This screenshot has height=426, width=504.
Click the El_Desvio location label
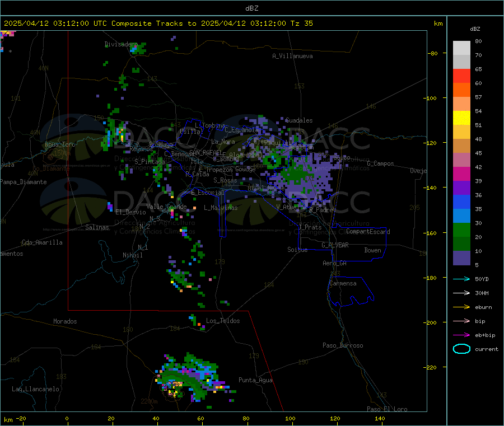130,212
